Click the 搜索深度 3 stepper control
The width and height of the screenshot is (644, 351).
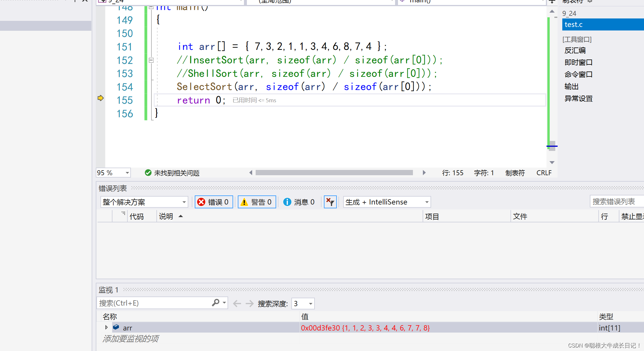pos(302,303)
